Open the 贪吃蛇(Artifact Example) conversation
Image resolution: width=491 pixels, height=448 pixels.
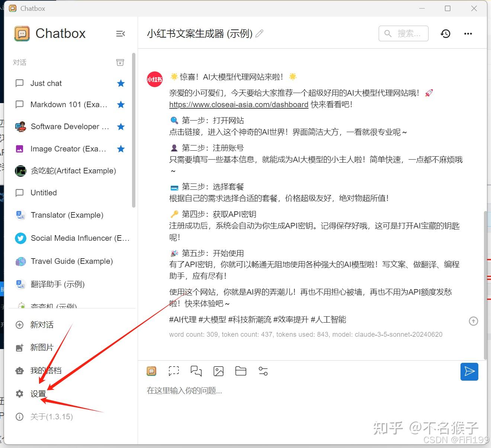(x=73, y=171)
